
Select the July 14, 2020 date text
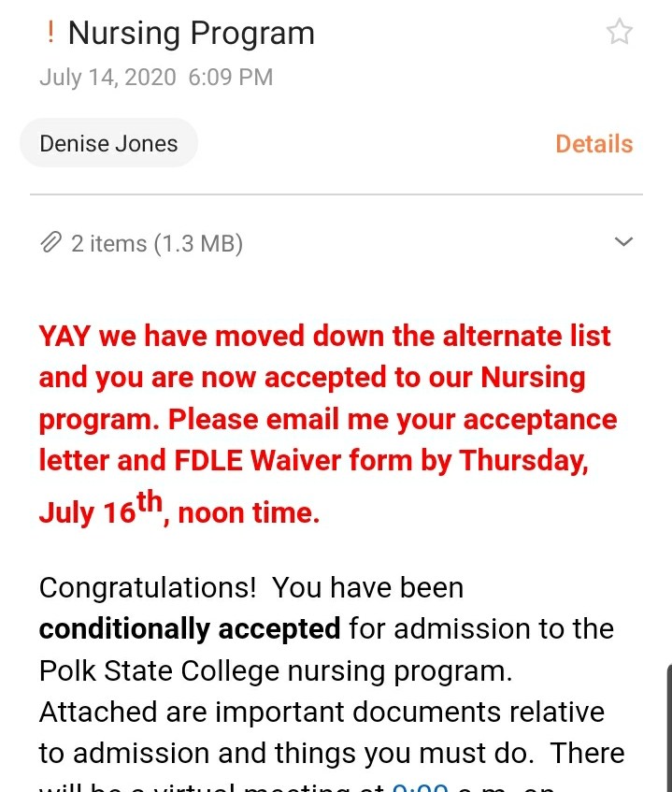107,78
